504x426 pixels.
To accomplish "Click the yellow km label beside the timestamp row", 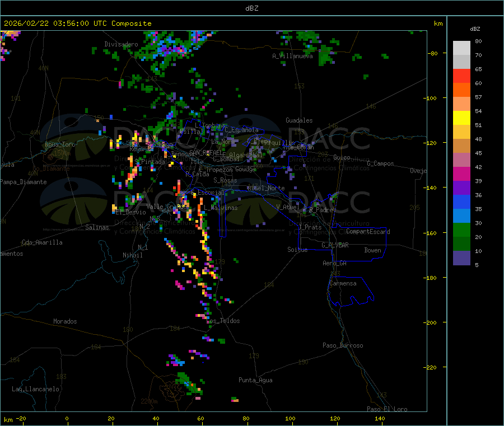I will (x=438, y=24).
